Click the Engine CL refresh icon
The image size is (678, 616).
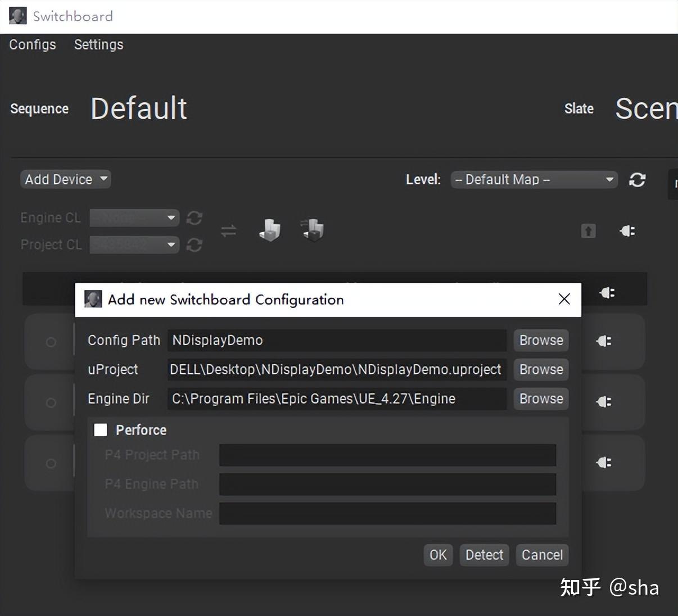pyautogui.click(x=195, y=218)
